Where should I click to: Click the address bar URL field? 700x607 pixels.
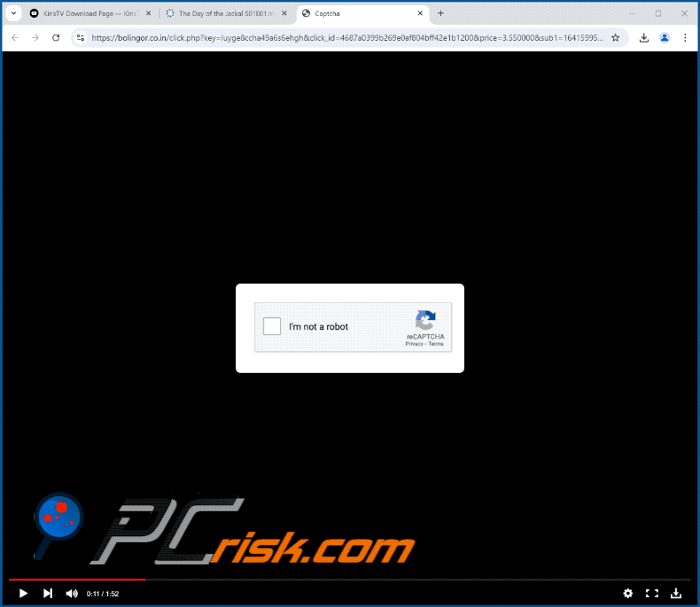346,38
